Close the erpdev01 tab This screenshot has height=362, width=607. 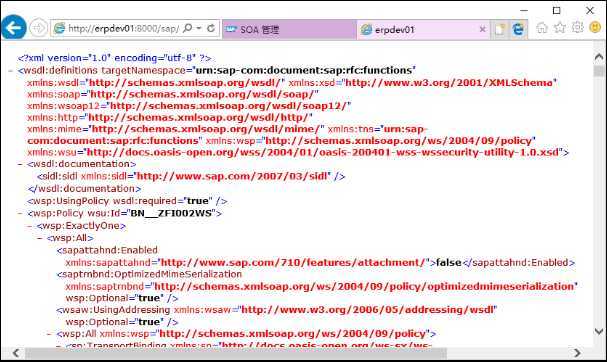[x=483, y=29]
